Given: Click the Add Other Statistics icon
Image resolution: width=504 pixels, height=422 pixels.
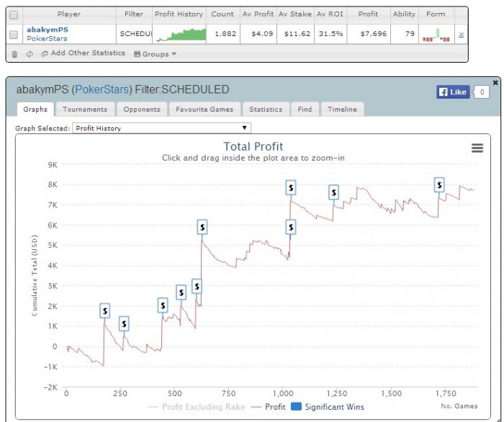Looking at the screenshot, I should (x=45, y=54).
